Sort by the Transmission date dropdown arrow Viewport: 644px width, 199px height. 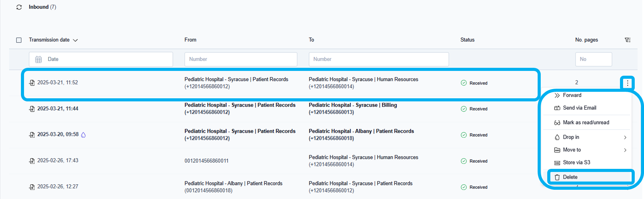click(75, 40)
